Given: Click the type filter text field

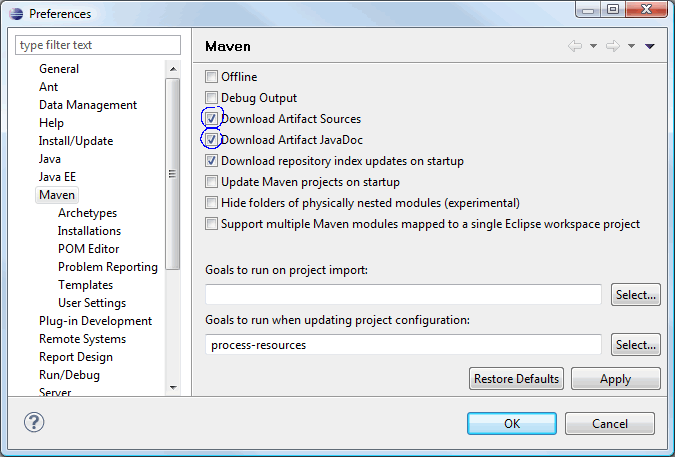Looking at the screenshot, I should (98, 45).
